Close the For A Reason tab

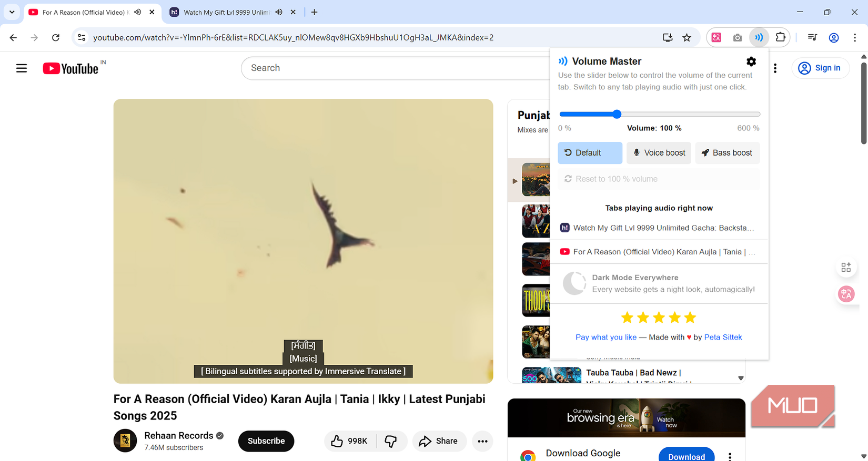click(x=152, y=12)
